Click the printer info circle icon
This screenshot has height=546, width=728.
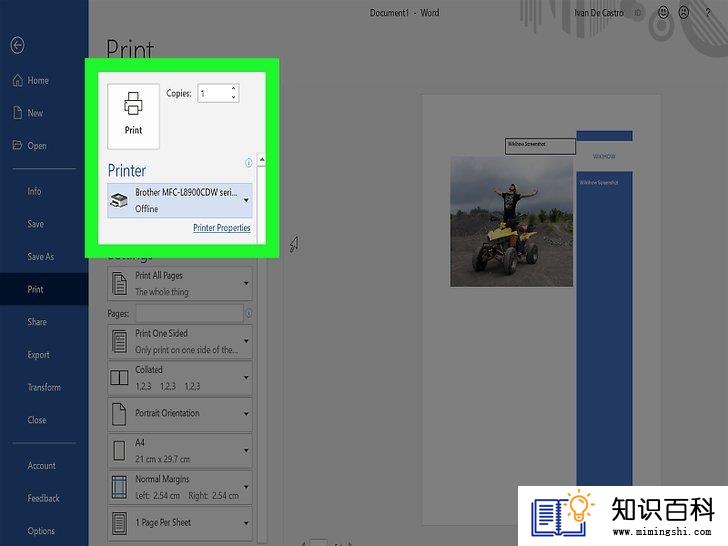click(248, 162)
